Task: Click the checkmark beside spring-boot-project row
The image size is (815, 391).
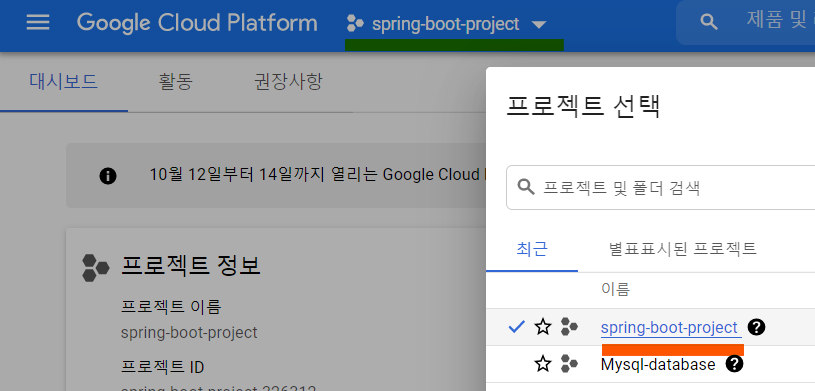Action: [517, 327]
